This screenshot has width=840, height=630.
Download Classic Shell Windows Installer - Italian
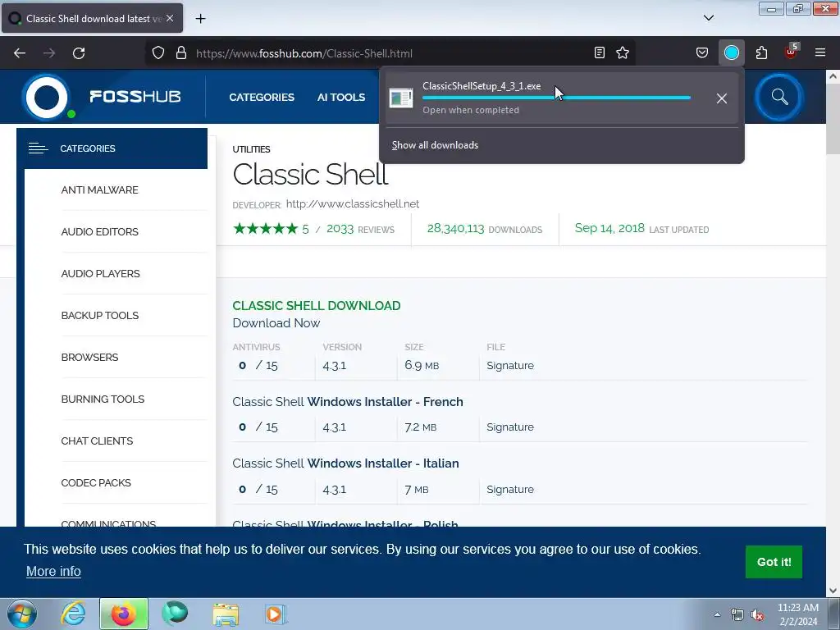[345, 463]
